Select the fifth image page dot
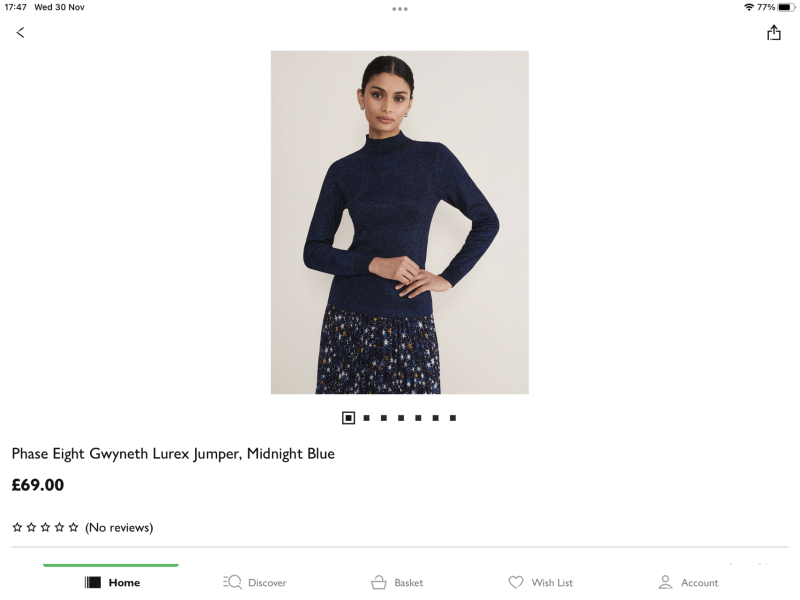Viewport: 800px width, 600px height. click(418, 418)
